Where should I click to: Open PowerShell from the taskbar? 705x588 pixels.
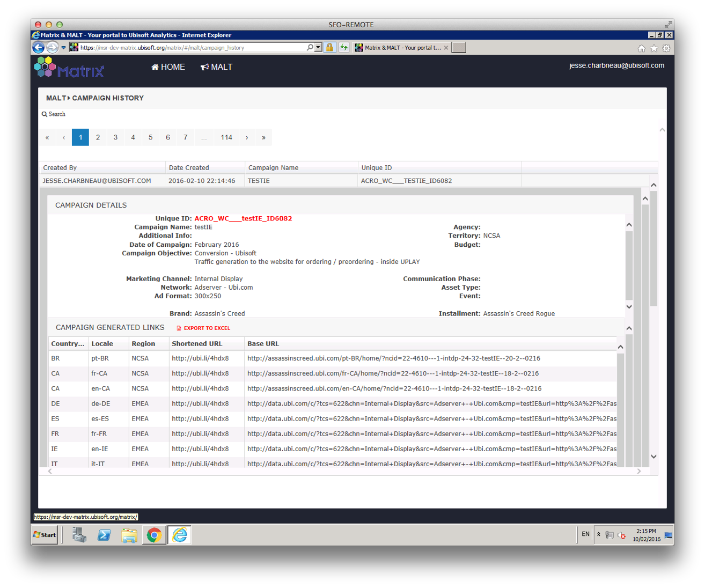[104, 535]
